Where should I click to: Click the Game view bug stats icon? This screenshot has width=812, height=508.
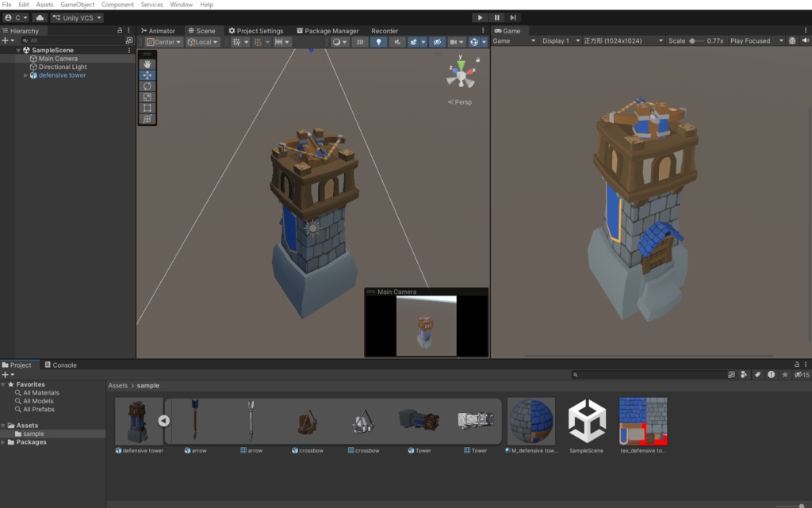pyautogui.click(x=792, y=41)
